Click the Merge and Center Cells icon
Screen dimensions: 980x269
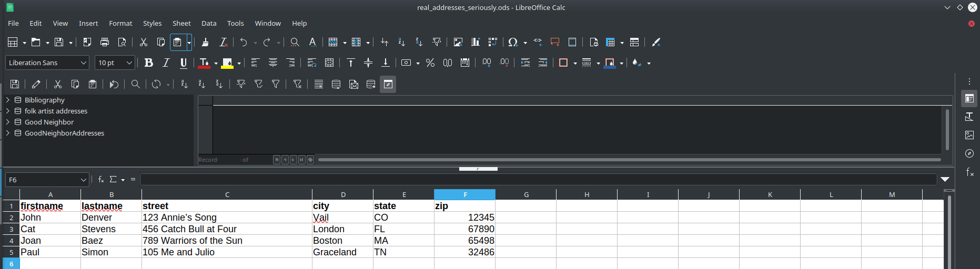click(x=329, y=63)
